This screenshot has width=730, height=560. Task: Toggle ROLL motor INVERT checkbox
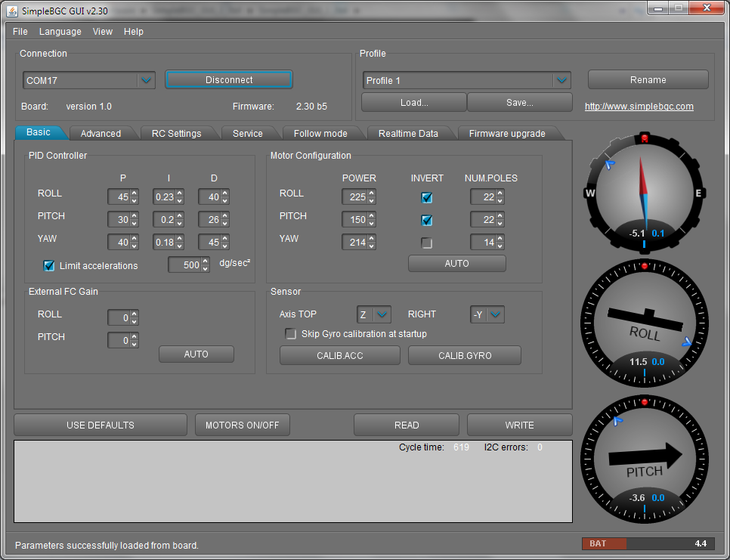tap(427, 198)
